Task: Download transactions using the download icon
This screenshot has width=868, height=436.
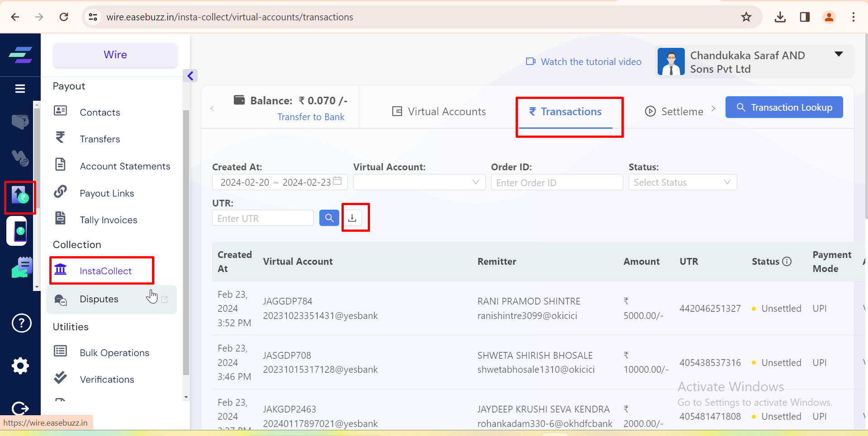Action: [x=352, y=218]
